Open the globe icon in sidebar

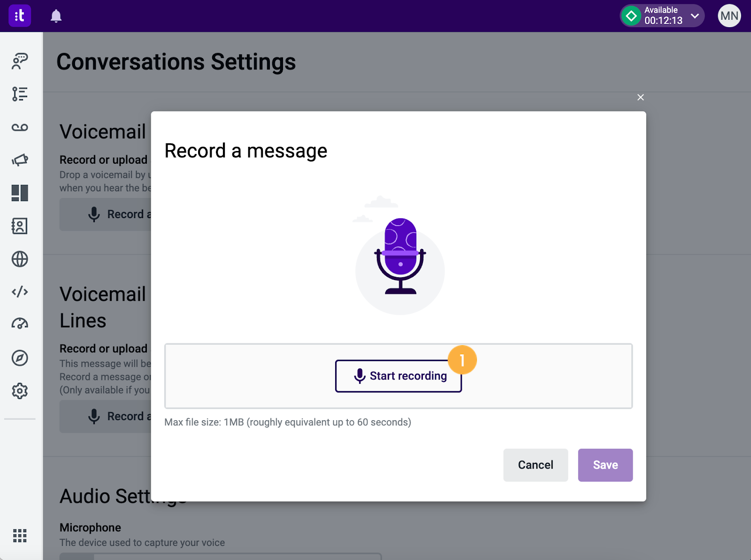[20, 259]
